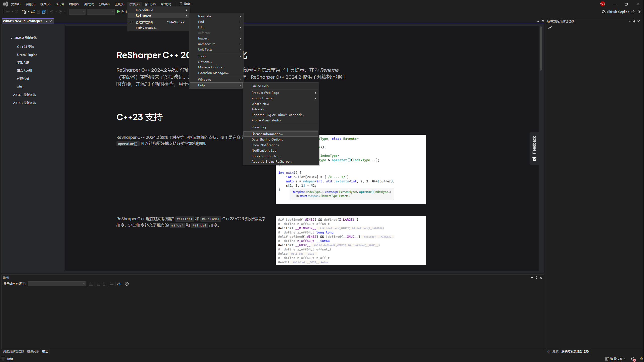Click Report a Bug or Submit Feedback link
Viewport: 644px width, 362px height.
(x=277, y=114)
